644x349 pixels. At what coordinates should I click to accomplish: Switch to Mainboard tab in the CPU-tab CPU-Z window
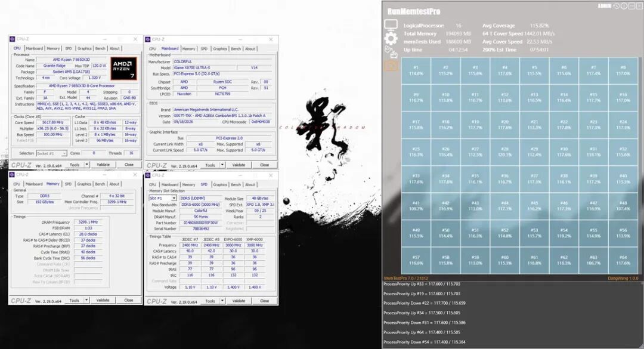(34, 48)
